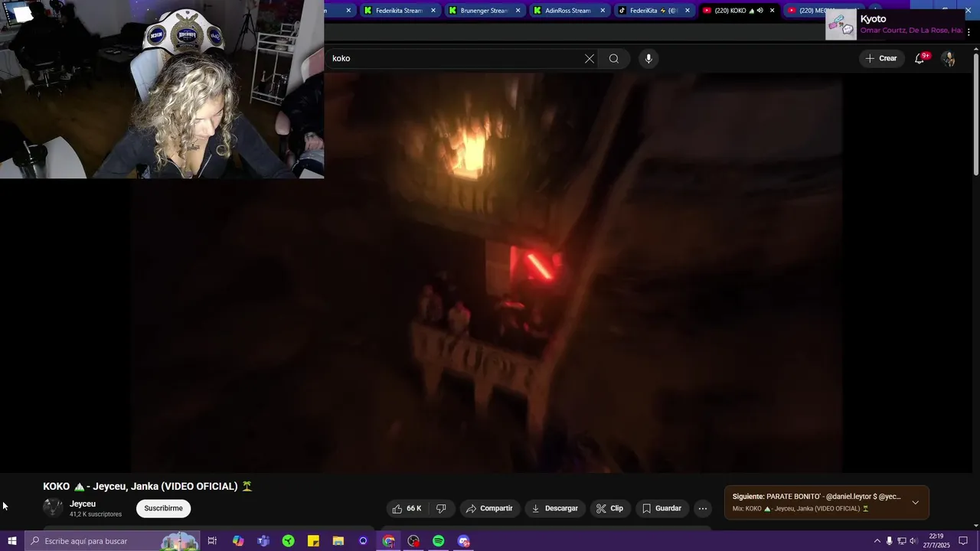
Task: Click the Compartir share button
Action: coord(489,508)
